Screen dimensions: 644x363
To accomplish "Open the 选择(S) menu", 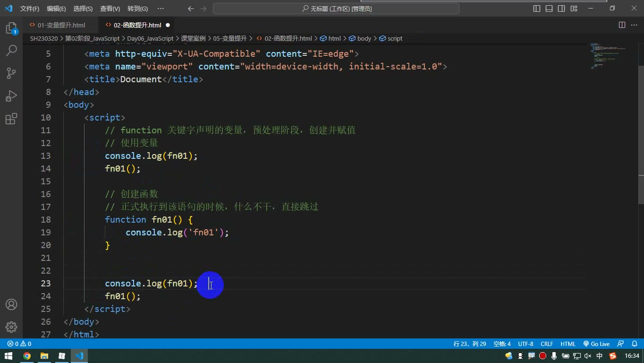I will 83,9.
